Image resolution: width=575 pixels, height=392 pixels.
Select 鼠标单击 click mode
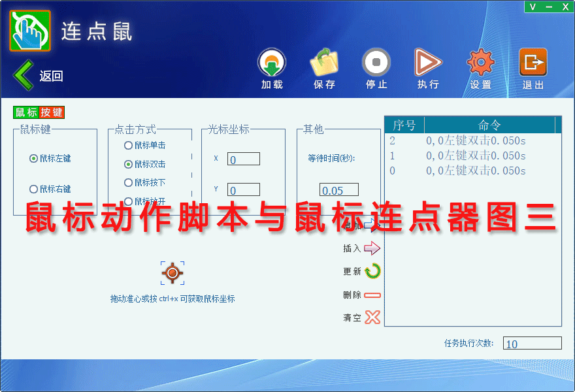point(128,146)
